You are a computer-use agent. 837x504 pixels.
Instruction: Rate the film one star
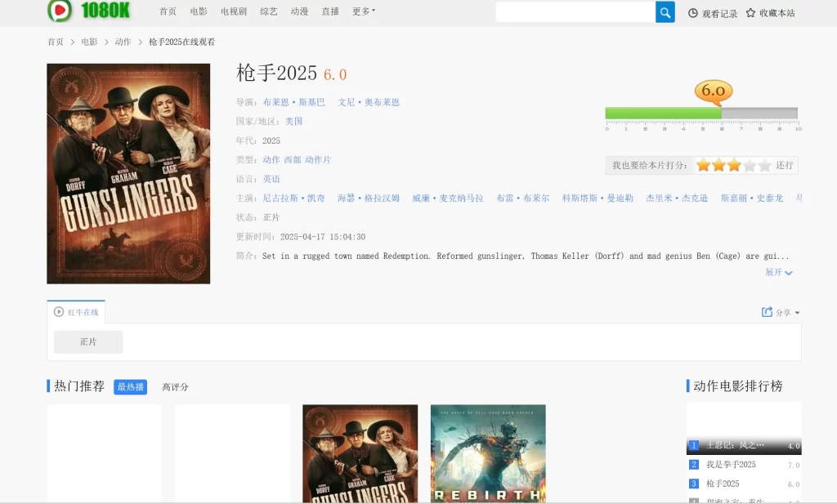(x=703, y=166)
